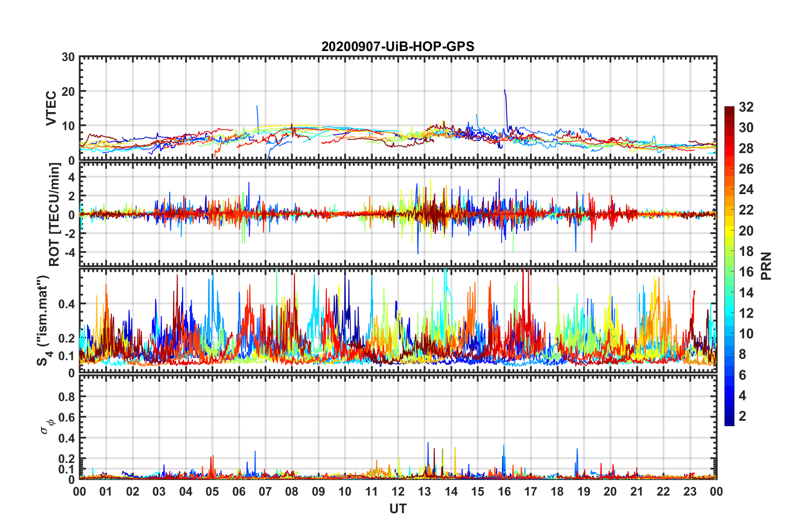
Task: Click colorbar tick label 32
Action: coord(746,107)
